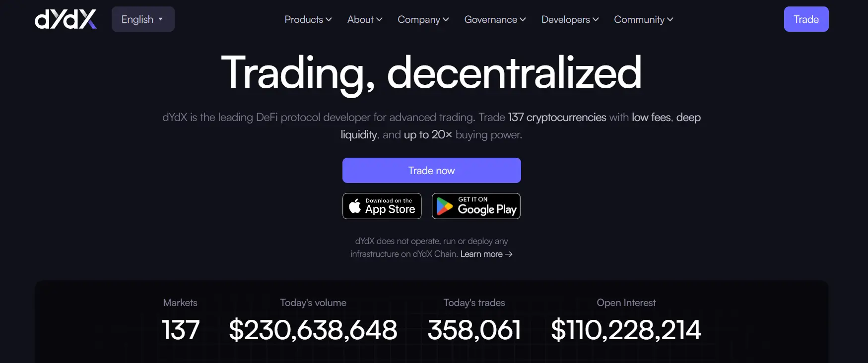The width and height of the screenshot is (868, 363).
Task: Show the Community menu options
Action: point(643,19)
